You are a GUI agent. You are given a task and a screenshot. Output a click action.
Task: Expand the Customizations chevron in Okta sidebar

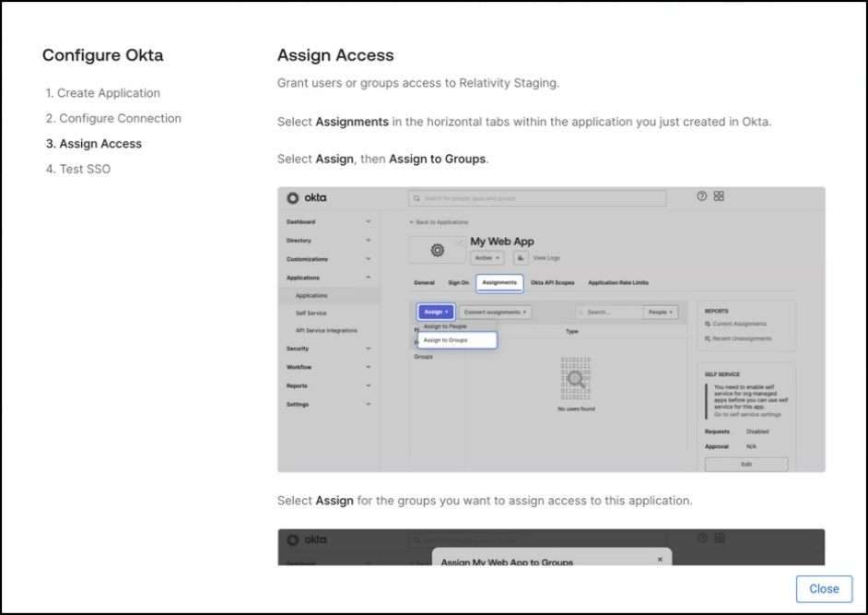369,259
